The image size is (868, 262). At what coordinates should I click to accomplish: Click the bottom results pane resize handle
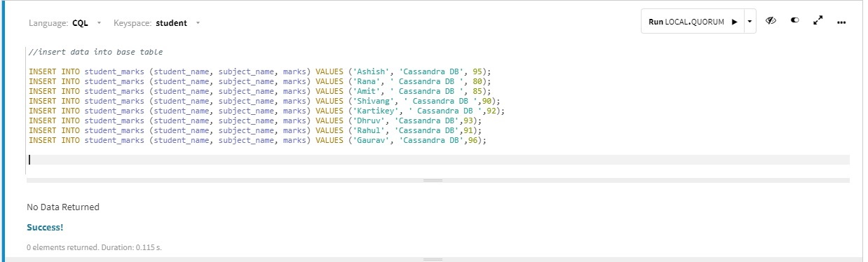433,259
